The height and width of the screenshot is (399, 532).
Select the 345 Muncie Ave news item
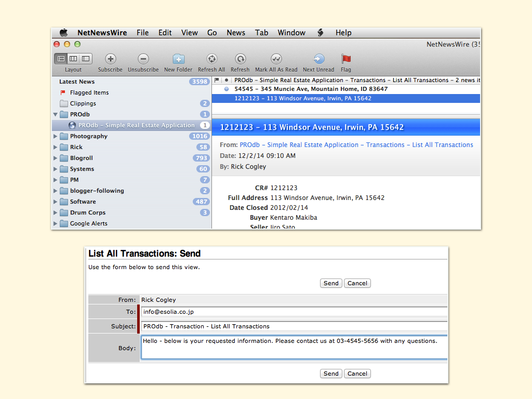[x=311, y=89]
